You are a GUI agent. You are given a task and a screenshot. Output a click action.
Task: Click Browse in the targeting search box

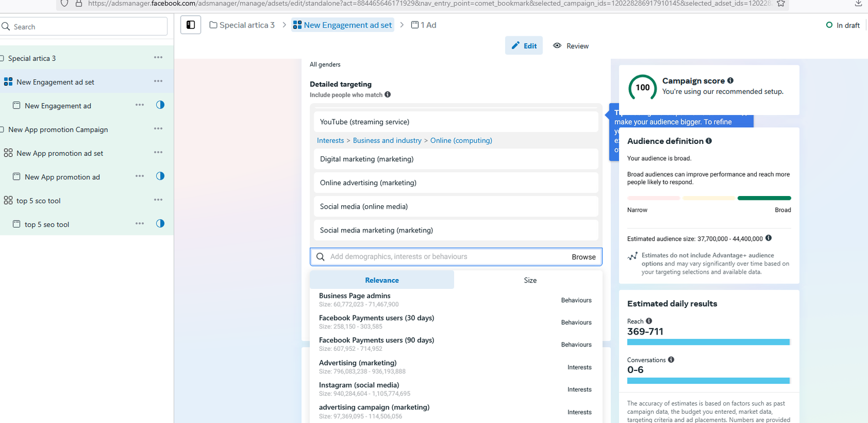(583, 257)
